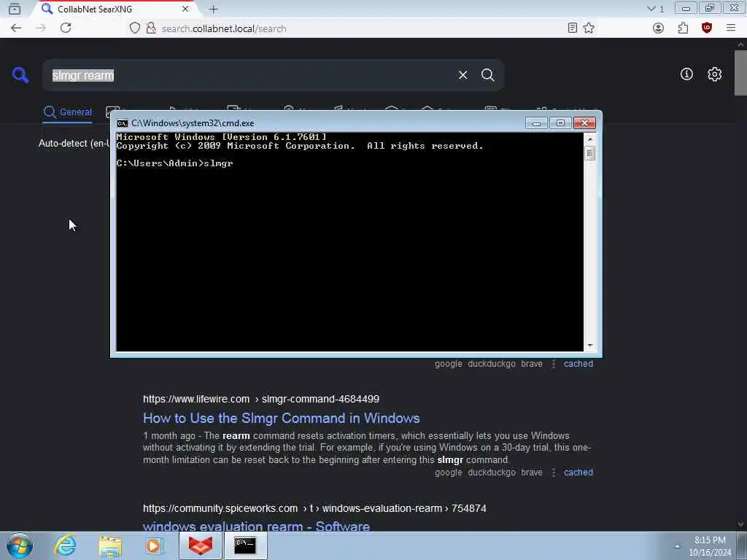
Task: Open the Firefox account icon
Action: tap(659, 28)
